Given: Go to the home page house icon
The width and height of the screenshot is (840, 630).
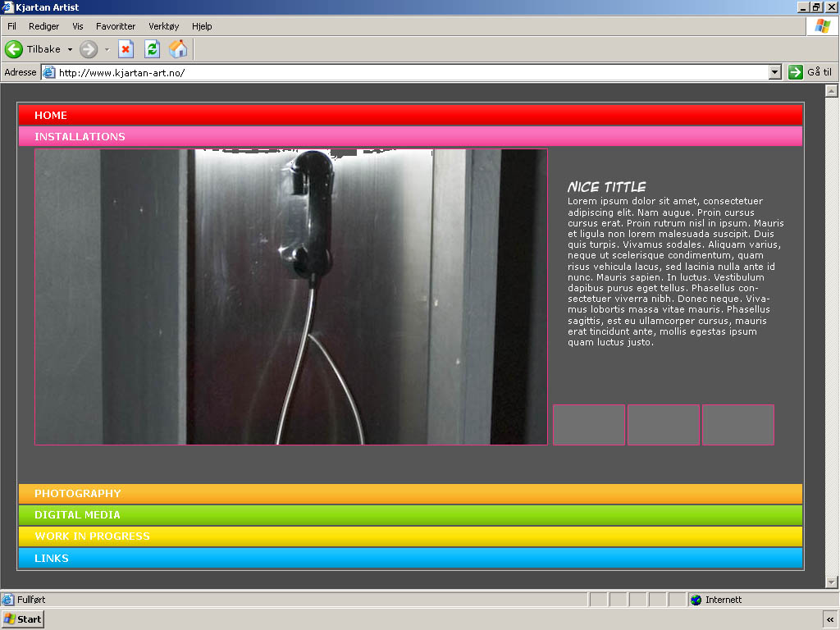Looking at the screenshot, I should click(x=178, y=49).
